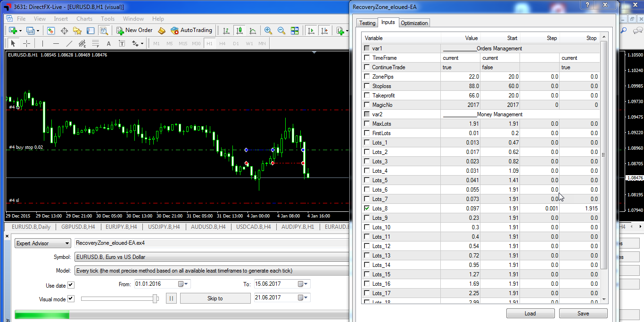Switch to the Optimization tab
644x322 pixels.
(x=414, y=23)
